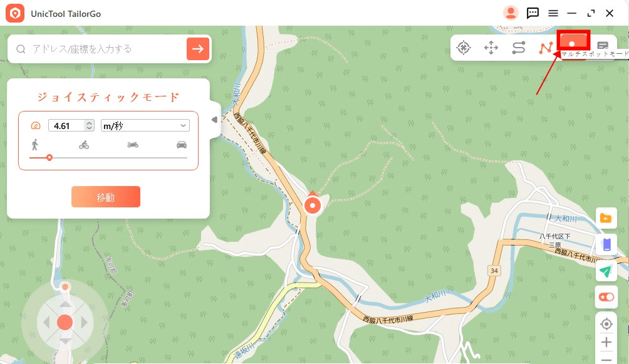Click the speed slider handle
629x364 pixels.
click(49, 158)
